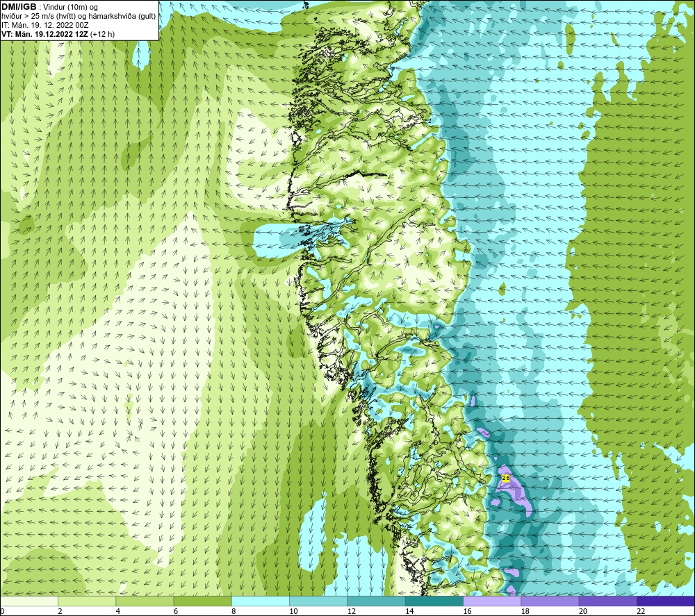This screenshot has width=695, height=616.
Task: Click the '2' scale tick label
Action: pyautogui.click(x=60, y=612)
